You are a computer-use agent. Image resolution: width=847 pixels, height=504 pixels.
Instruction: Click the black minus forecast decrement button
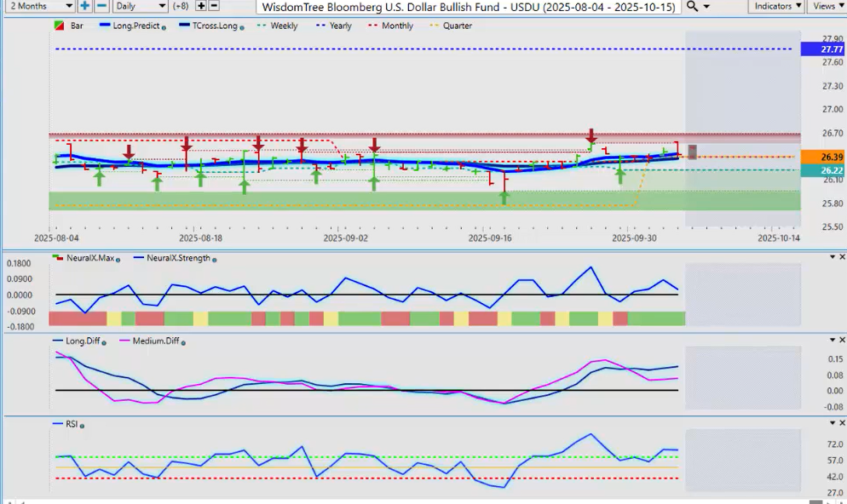[x=216, y=6]
